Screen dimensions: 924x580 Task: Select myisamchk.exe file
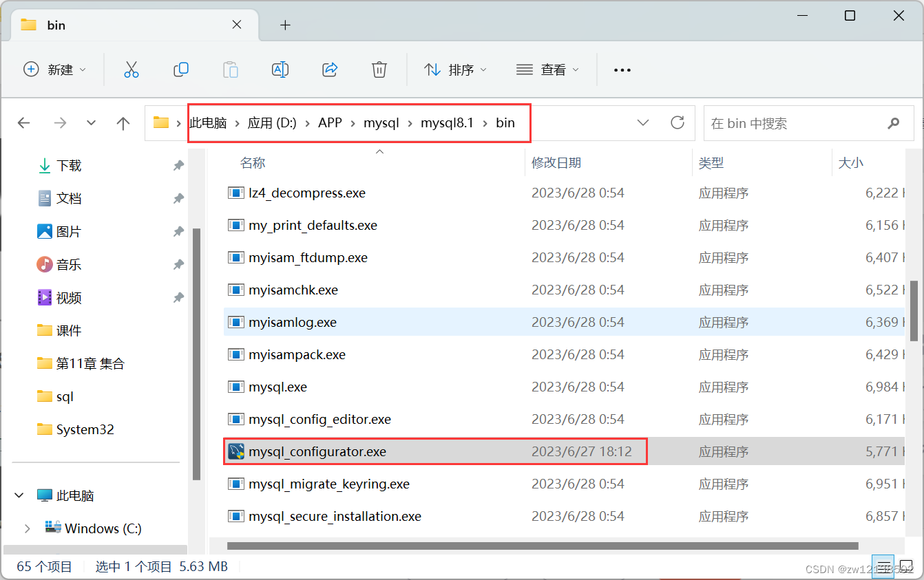point(563,290)
